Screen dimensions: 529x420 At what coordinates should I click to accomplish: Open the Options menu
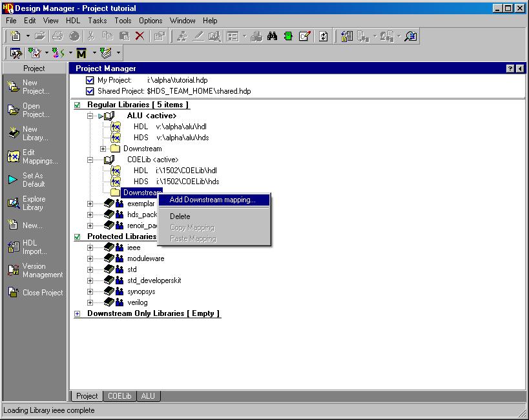click(150, 21)
